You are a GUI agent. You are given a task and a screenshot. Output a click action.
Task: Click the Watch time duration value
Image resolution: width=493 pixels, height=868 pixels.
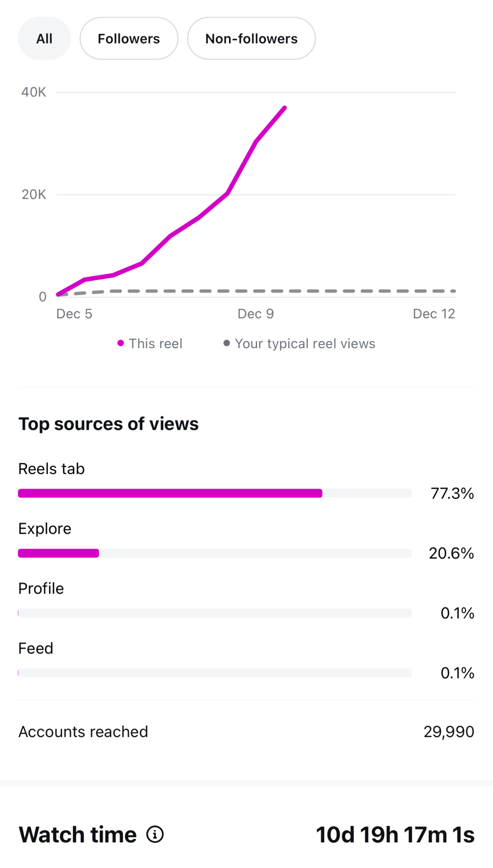click(x=395, y=835)
